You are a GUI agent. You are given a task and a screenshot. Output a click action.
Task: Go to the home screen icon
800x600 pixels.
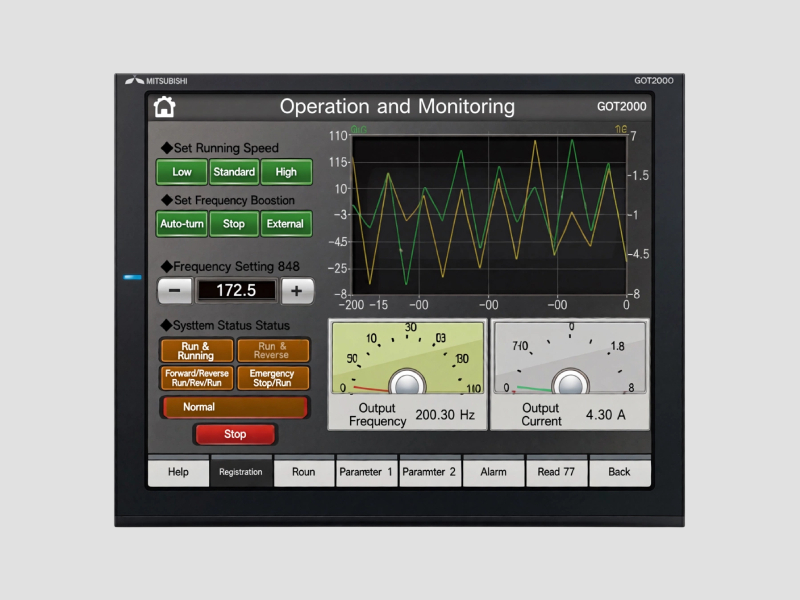point(164,107)
